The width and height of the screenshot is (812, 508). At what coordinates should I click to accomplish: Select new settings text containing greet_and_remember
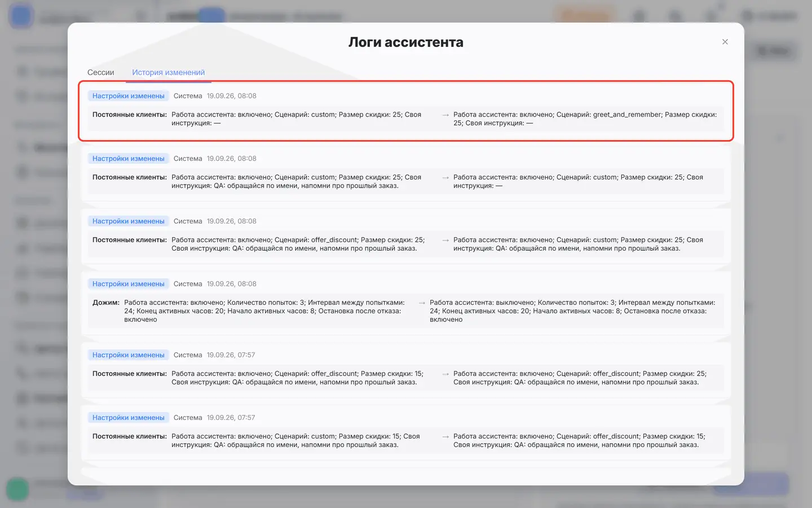coord(585,119)
